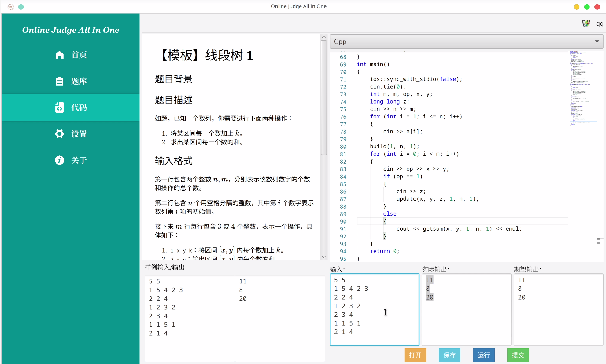Submit solution with green 提交 button

518,355
